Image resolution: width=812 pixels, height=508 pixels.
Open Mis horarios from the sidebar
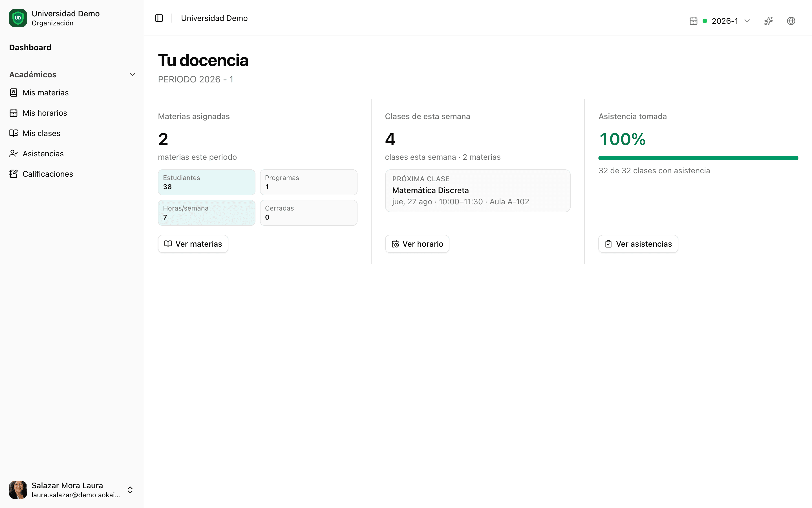pyautogui.click(x=72, y=113)
